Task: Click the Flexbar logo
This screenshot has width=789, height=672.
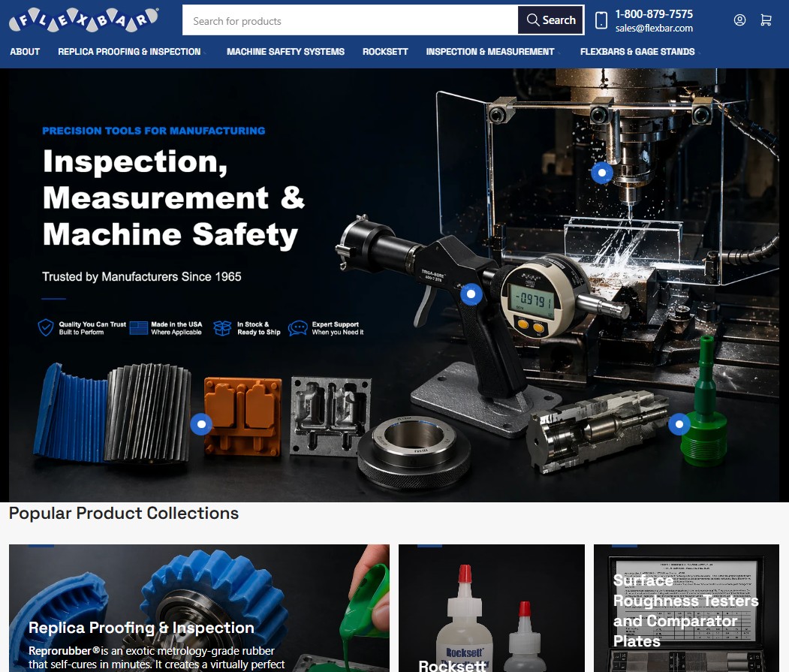Action: 83,20
